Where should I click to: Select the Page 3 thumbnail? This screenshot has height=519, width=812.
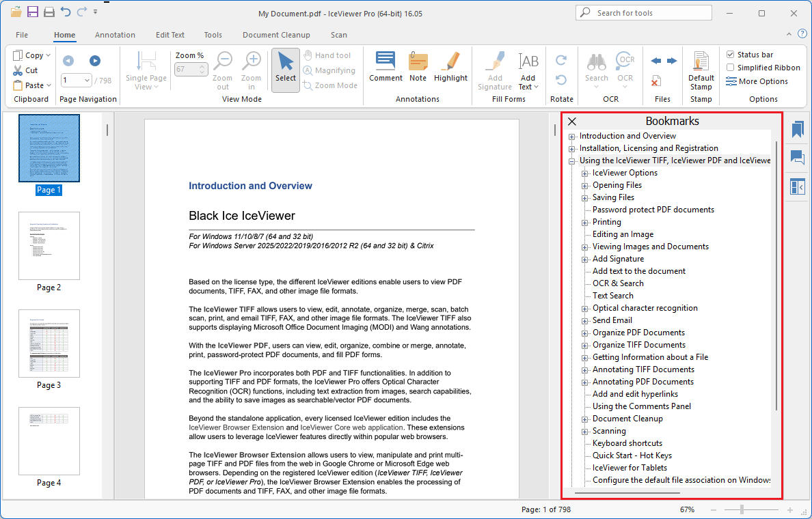(x=49, y=343)
